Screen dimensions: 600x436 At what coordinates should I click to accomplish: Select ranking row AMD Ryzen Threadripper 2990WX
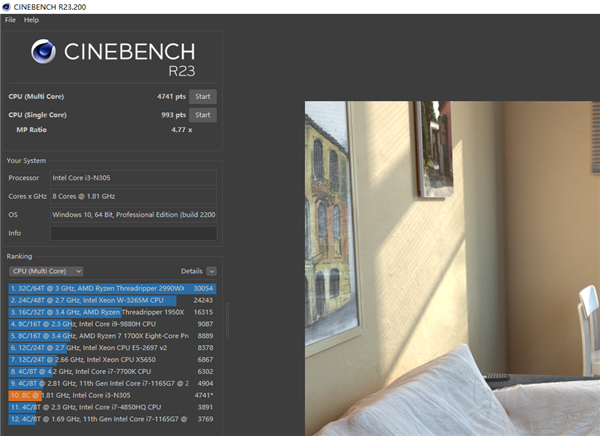pyautogui.click(x=112, y=288)
